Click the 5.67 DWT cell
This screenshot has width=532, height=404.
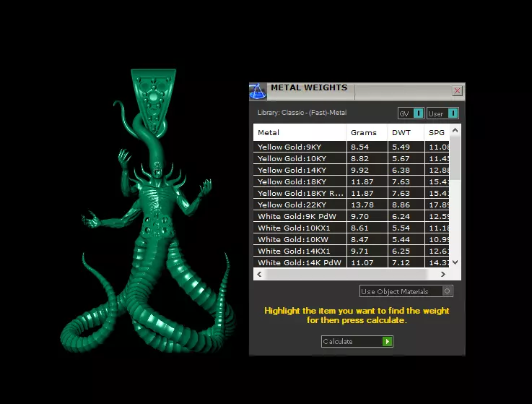tap(406, 158)
